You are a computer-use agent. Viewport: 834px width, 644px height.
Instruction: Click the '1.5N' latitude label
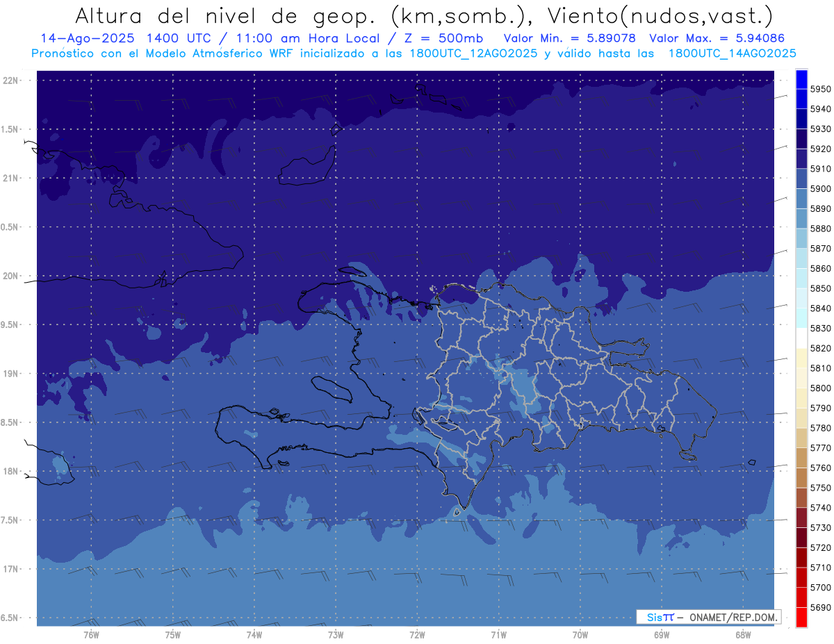tap(10, 129)
